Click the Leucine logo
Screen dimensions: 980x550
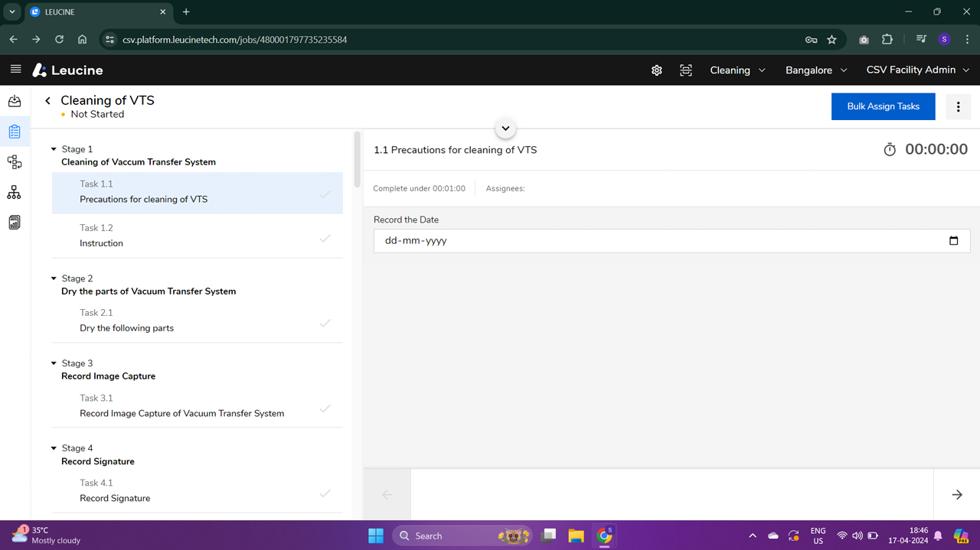pos(67,70)
